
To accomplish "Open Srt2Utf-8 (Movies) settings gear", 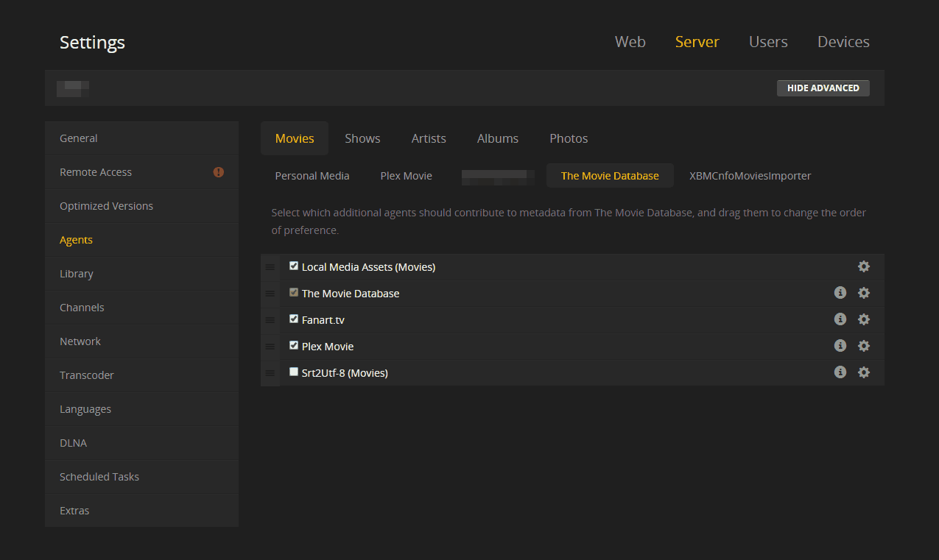I will 864,372.
